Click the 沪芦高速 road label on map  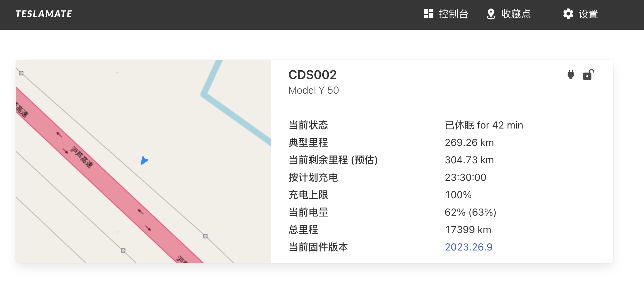pos(82,157)
